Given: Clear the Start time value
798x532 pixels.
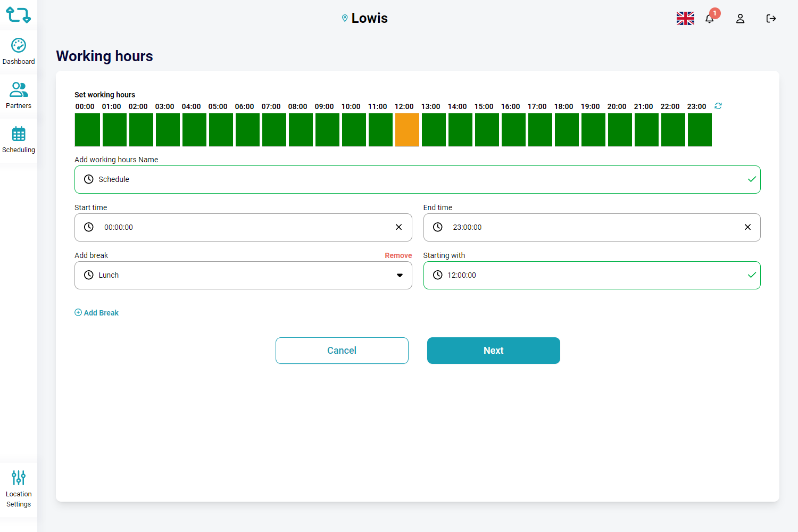Looking at the screenshot, I should coord(398,227).
